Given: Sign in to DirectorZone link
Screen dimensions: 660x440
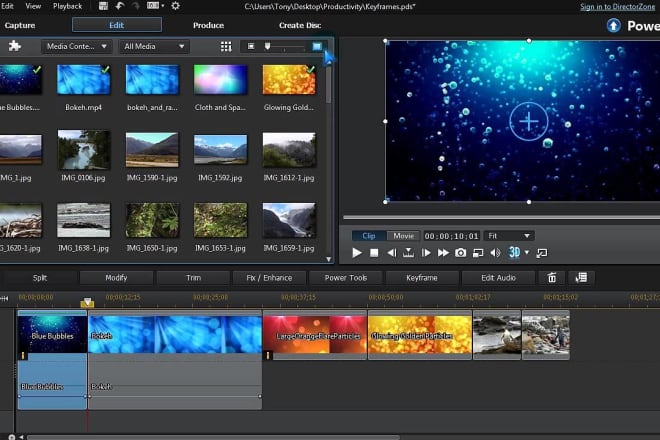Looking at the screenshot, I should coord(617,6).
